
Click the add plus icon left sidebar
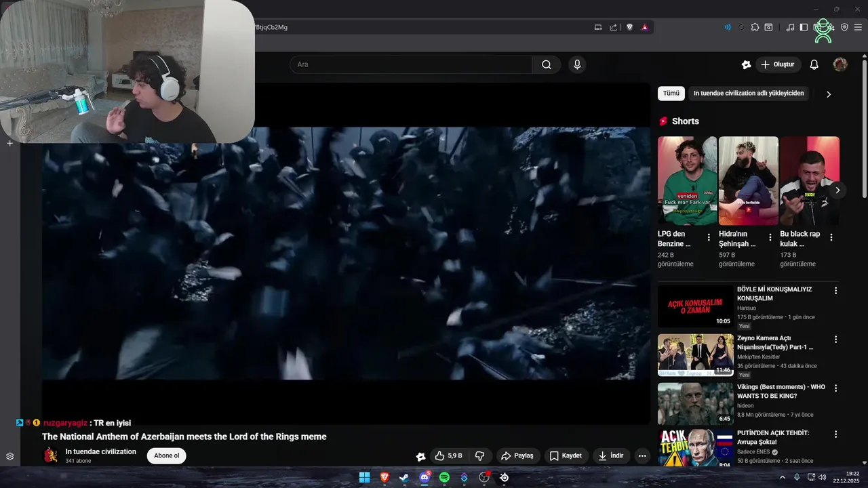coord(9,143)
